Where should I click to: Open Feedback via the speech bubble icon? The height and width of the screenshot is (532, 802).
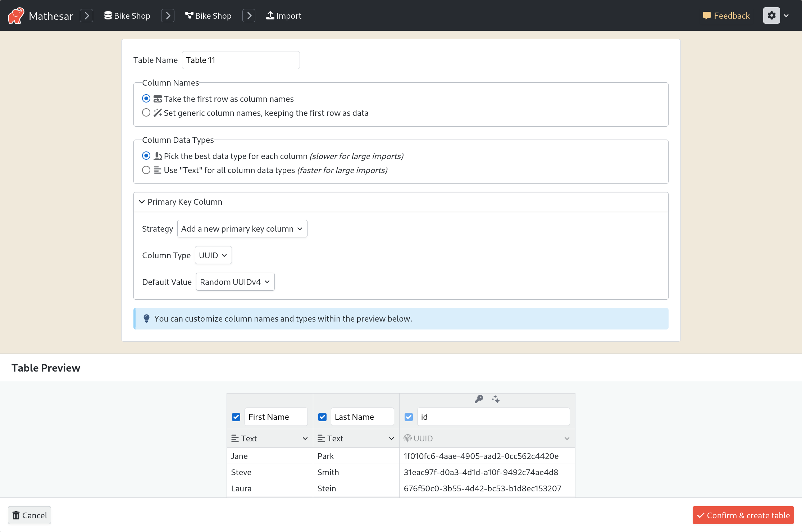click(x=707, y=15)
